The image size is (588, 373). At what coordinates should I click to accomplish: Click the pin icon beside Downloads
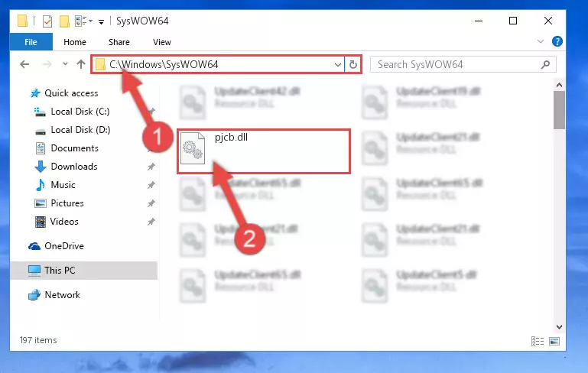(x=151, y=167)
